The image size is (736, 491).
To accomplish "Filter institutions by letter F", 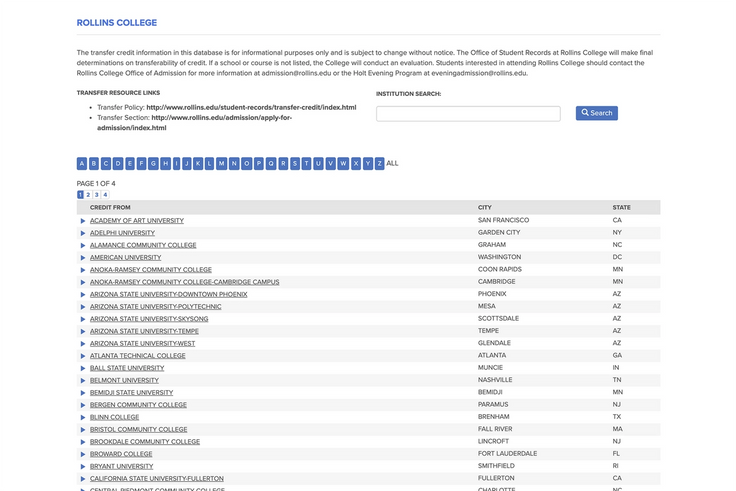I will [x=141, y=163].
